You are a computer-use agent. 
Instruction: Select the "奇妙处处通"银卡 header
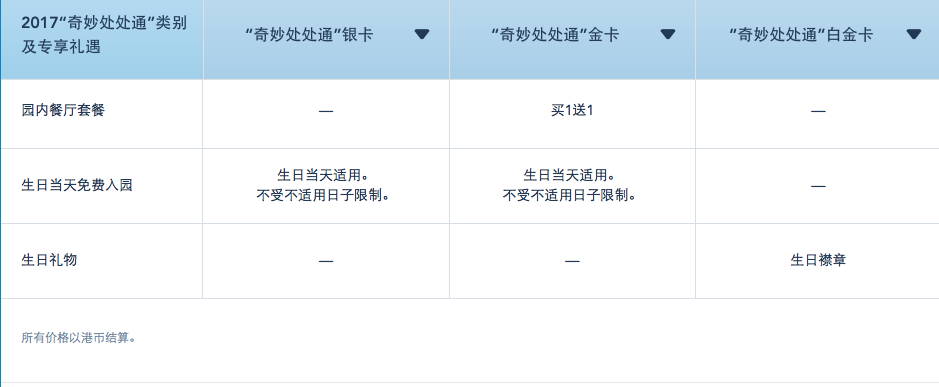310,35
